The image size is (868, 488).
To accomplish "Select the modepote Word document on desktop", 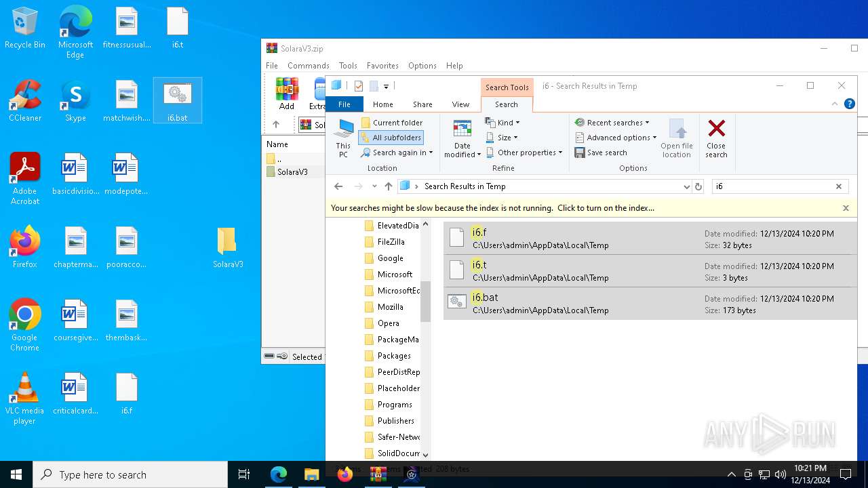I will click(x=127, y=174).
